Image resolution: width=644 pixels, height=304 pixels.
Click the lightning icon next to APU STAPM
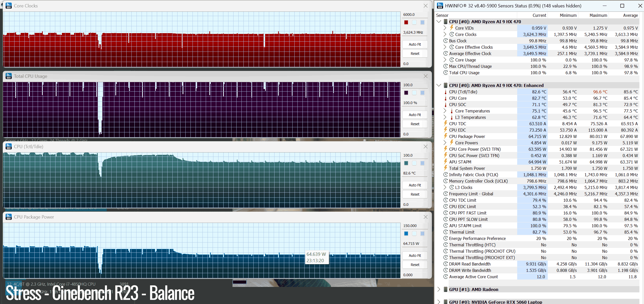pos(445,162)
